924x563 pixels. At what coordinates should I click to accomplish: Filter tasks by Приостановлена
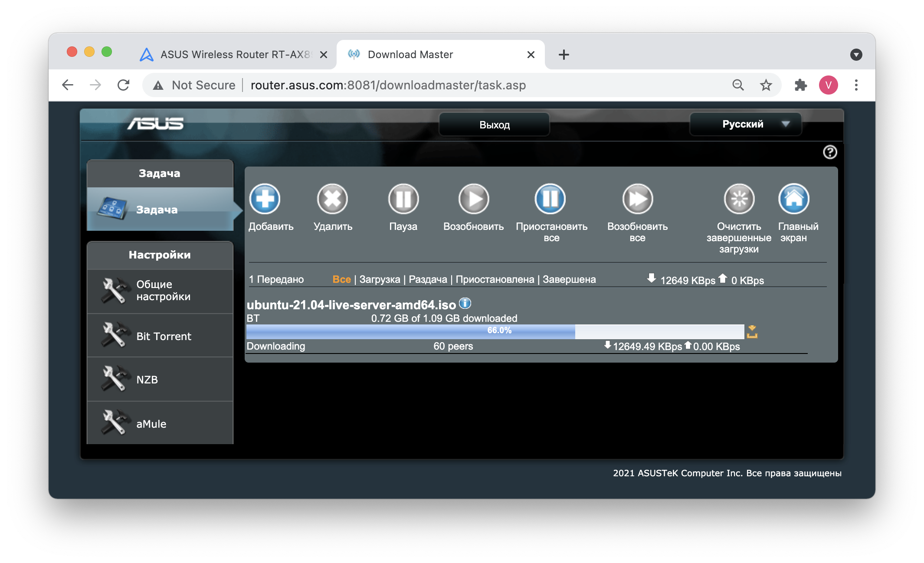click(495, 279)
